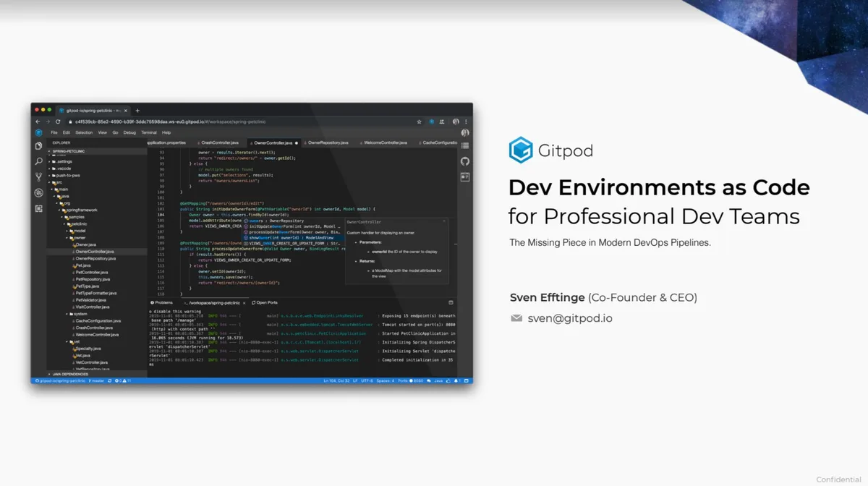Switch to the OwnerRepository.java editor tab
This screenshot has width=868, height=486.
[326, 143]
